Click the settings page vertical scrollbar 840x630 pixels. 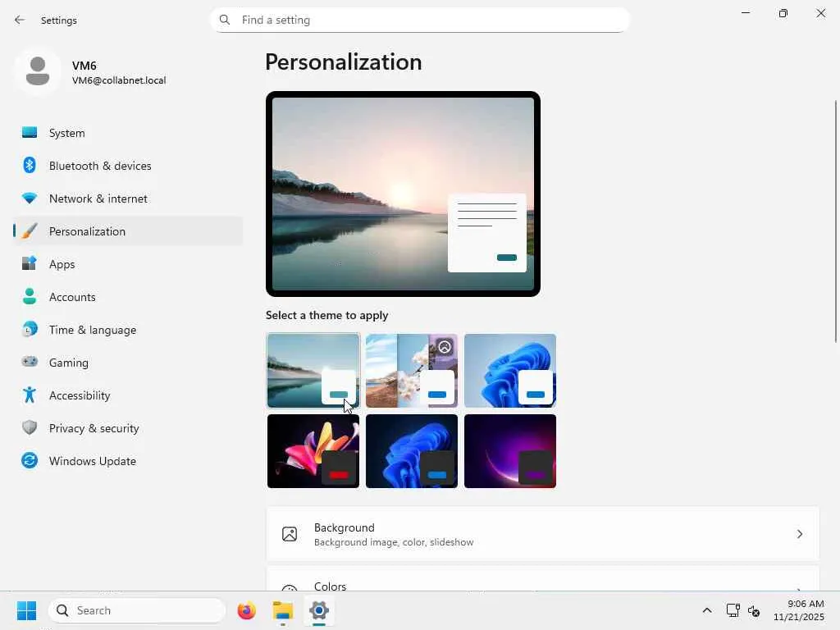(x=836, y=221)
